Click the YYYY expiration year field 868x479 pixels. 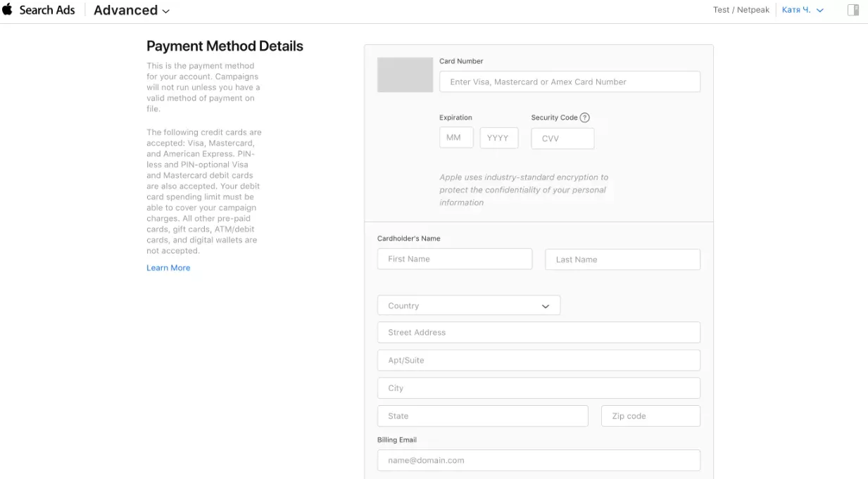[499, 138]
